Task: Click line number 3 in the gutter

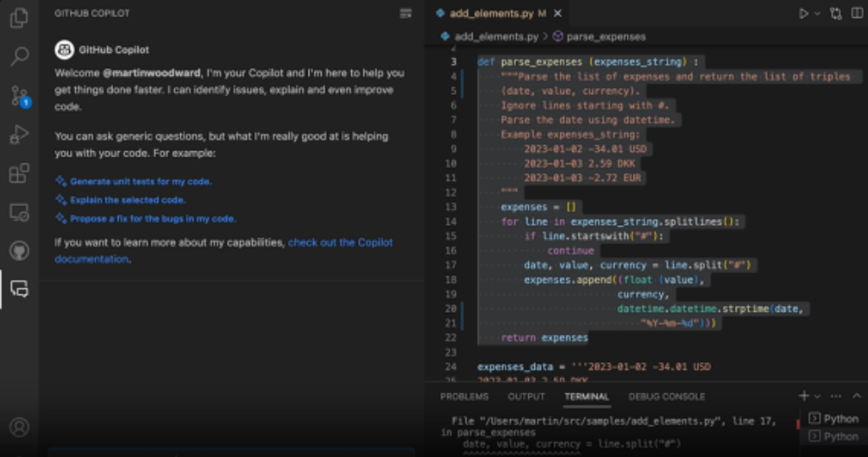Action: (x=454, y=62)
